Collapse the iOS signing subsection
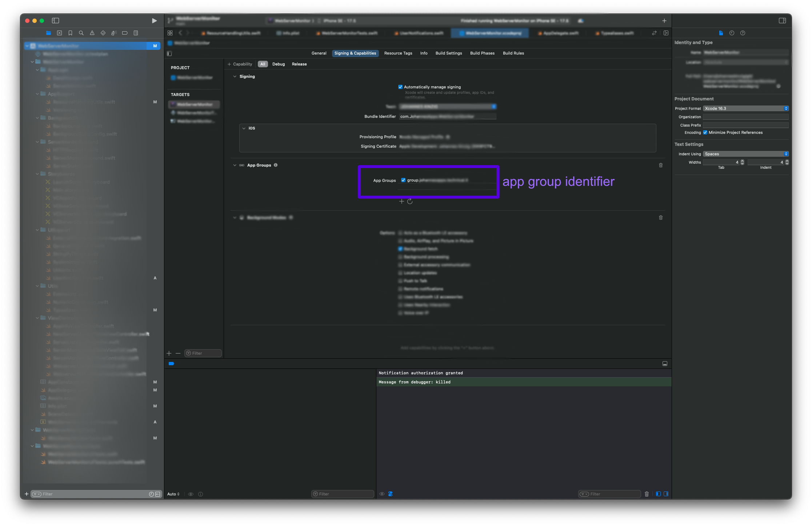This screenshot has height=526, width=812. click(x=244, y=128)
